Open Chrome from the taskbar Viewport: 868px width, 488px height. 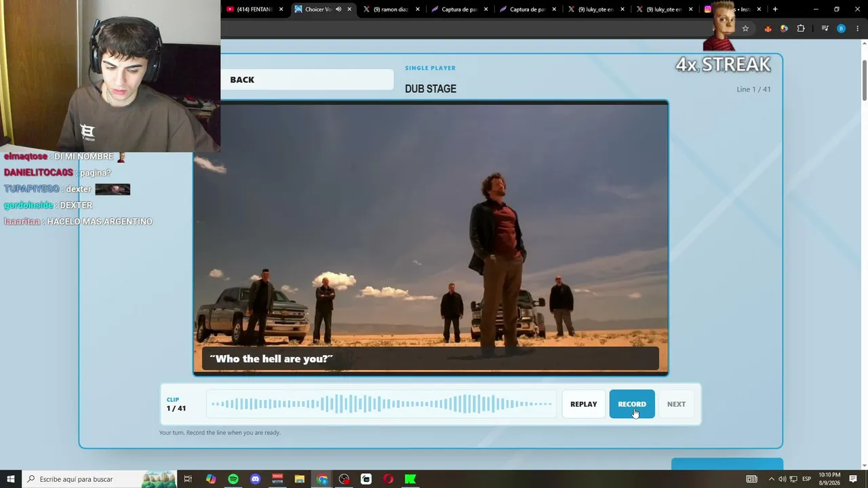(x=322, y=479)
